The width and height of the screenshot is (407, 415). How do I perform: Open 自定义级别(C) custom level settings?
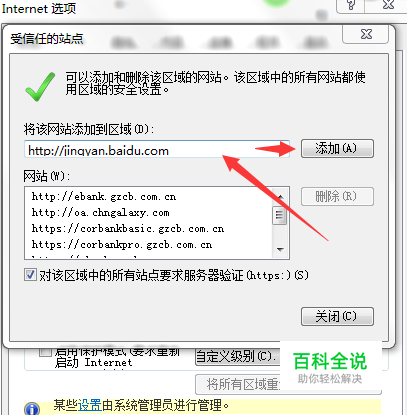237,357
